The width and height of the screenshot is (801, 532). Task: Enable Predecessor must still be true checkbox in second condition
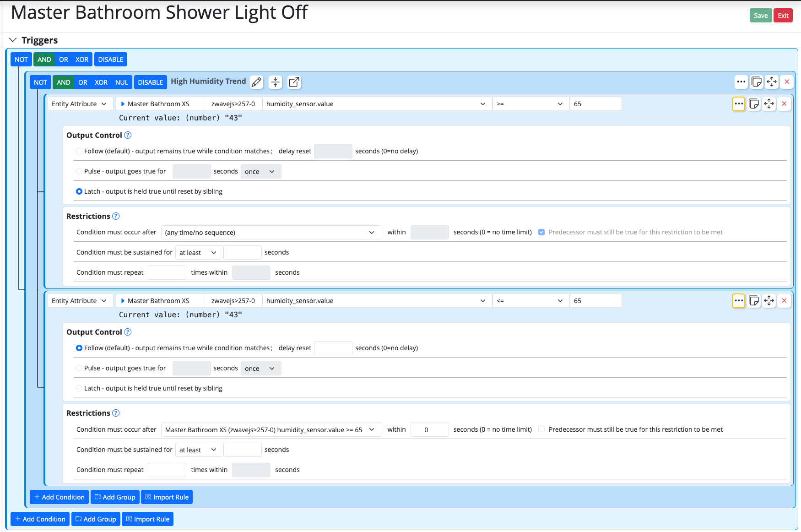pos(541,429)
